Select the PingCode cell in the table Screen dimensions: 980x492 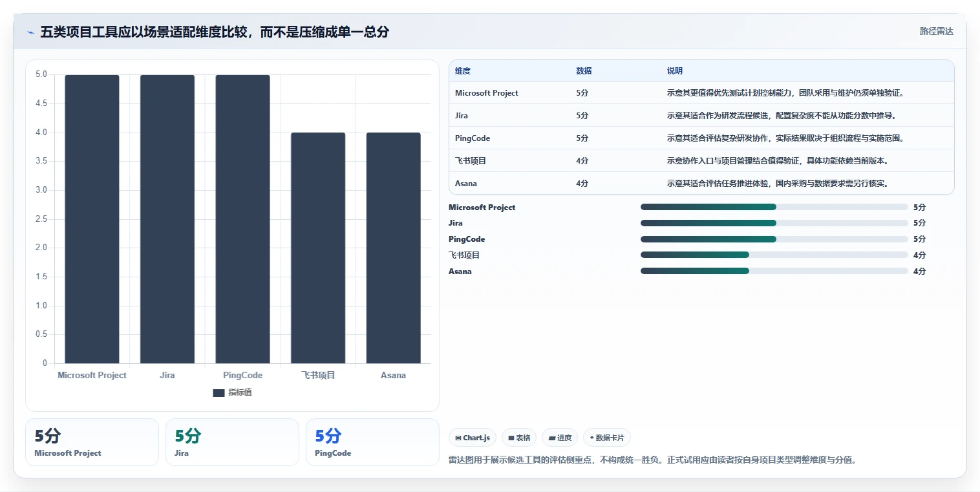point(473,138)
